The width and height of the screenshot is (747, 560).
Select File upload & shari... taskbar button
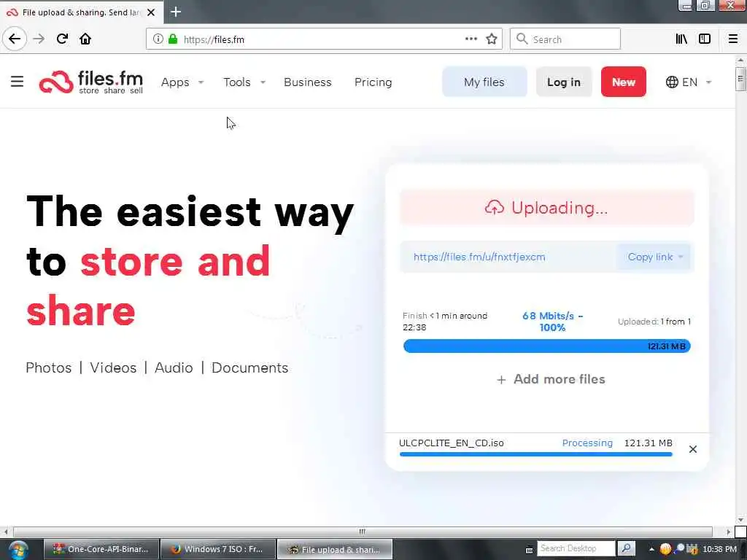pos(335,550)
